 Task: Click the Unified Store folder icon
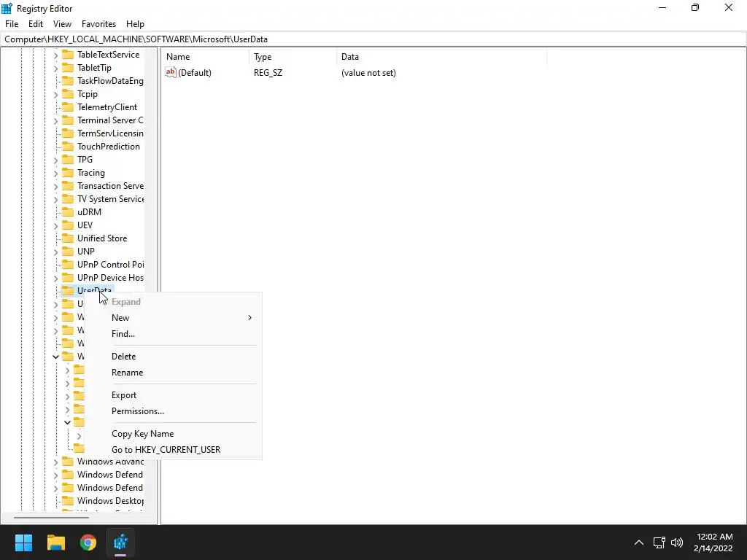pyautogui.click(x=68, y=238)
